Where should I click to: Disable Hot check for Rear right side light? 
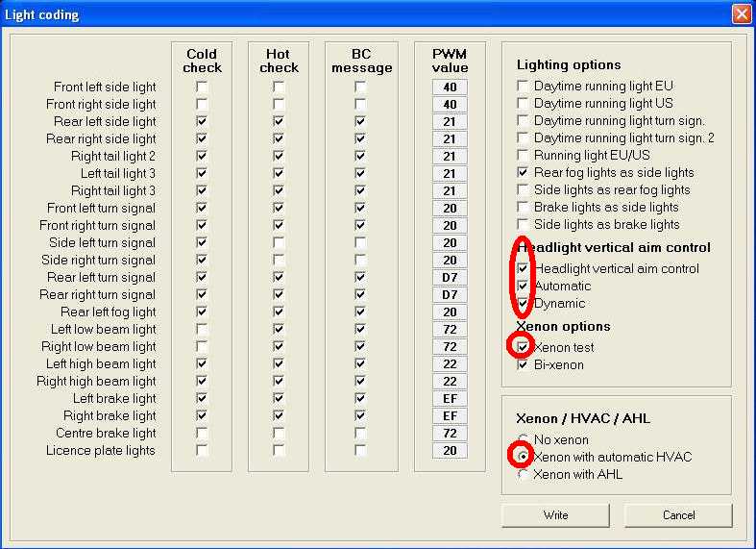pos(279,139)
